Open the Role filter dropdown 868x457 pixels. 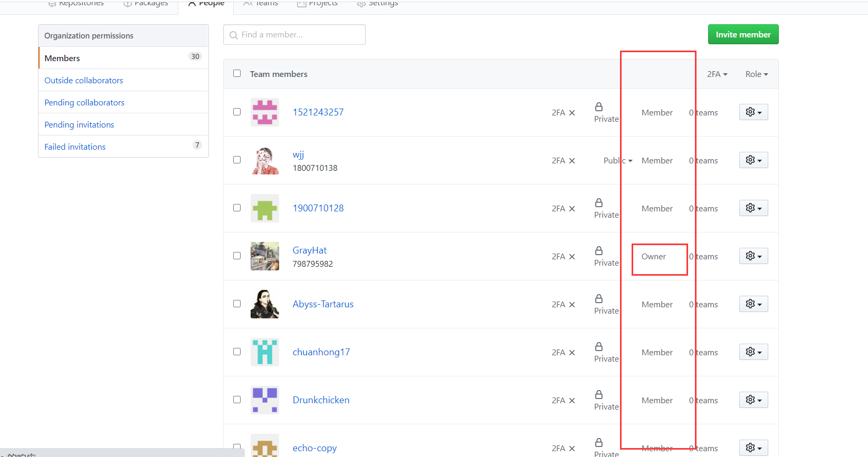(756, 74)
